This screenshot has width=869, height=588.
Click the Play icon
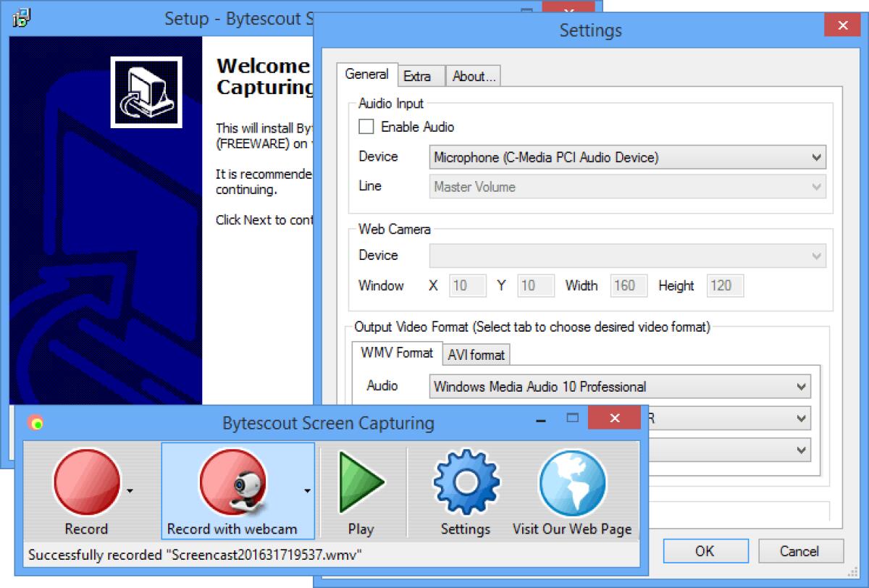point(361,482)
